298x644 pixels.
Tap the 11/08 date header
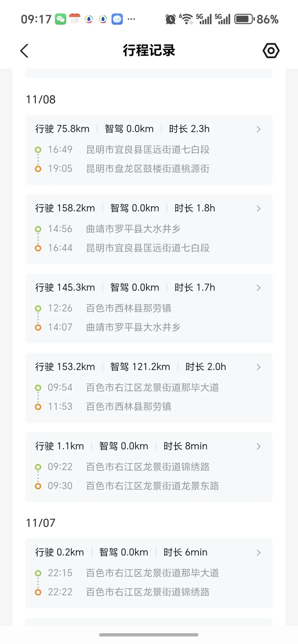coord(41,100)
